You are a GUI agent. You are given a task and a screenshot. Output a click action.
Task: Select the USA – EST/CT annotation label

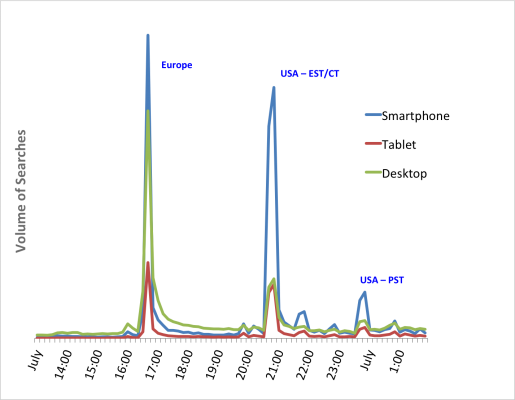pyautogui.click(x=310, y=74)
